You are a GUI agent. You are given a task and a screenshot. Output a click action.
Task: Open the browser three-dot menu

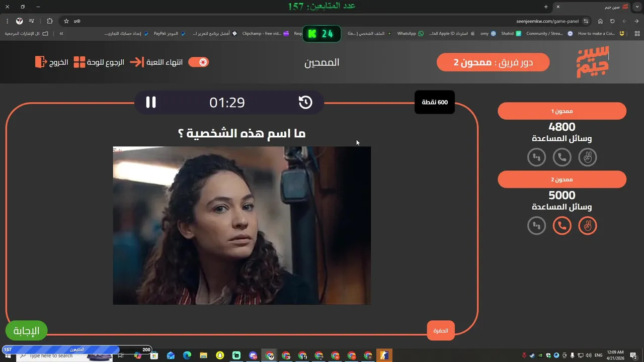7,21
